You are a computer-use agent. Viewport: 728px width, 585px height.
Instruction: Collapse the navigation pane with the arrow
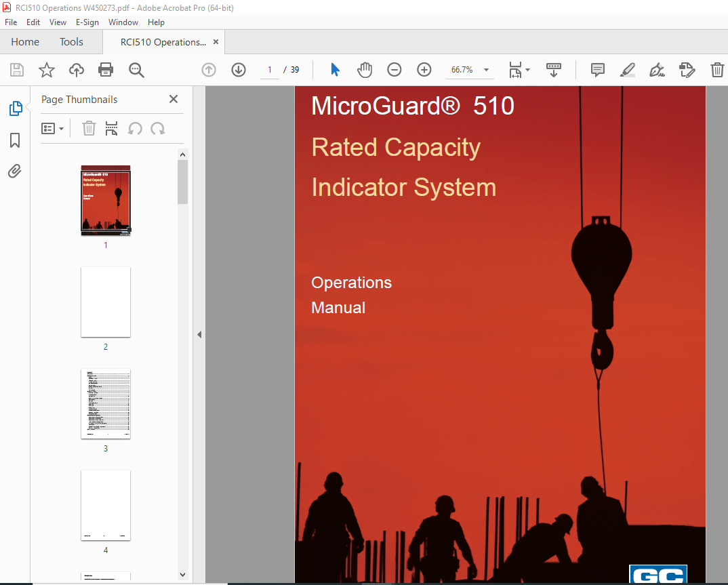(199, 334)
